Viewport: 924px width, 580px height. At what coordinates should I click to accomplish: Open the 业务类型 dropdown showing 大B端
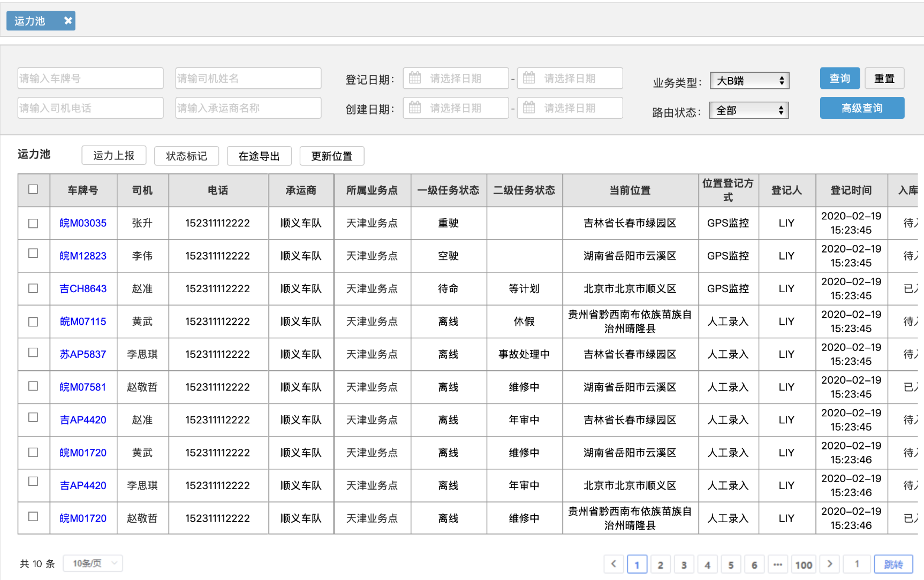(749, 80)
